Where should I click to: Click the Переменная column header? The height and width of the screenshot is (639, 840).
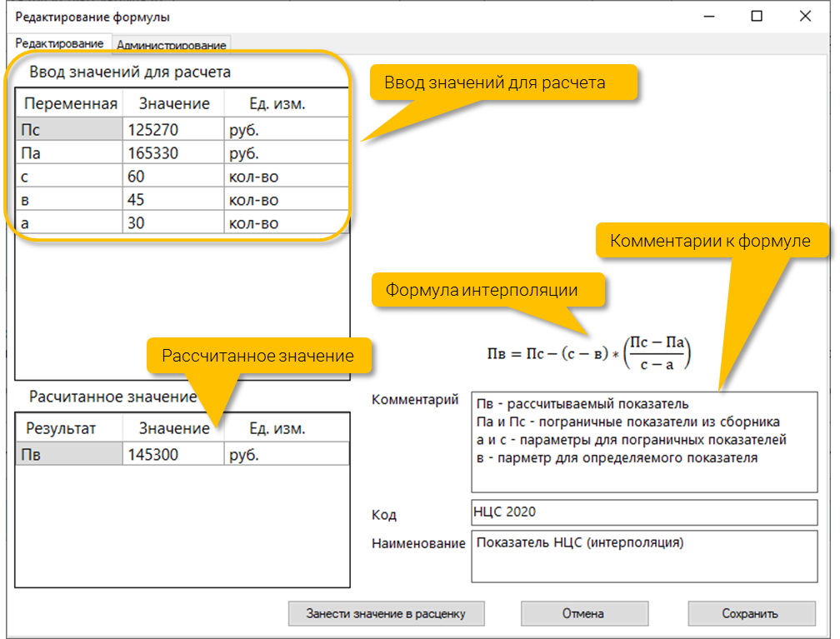(70, 103)
